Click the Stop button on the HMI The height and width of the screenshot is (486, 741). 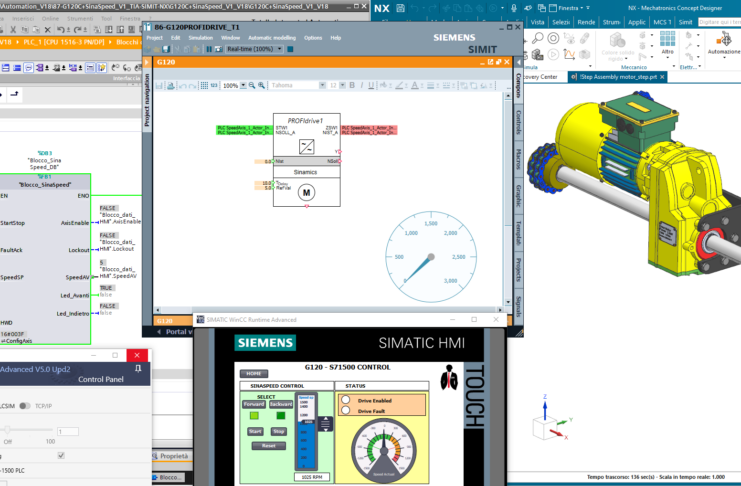278,432
